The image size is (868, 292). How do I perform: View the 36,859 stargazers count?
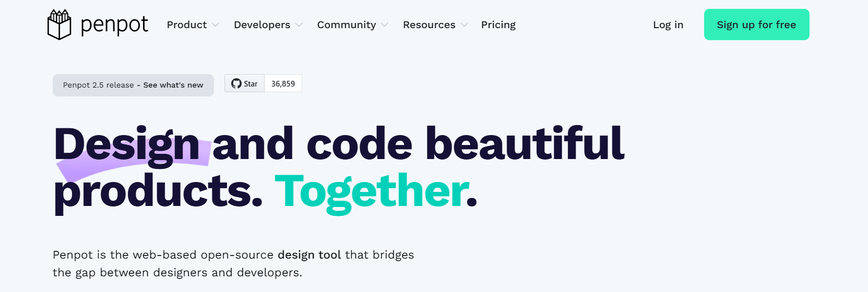click(x=283, y=83)
